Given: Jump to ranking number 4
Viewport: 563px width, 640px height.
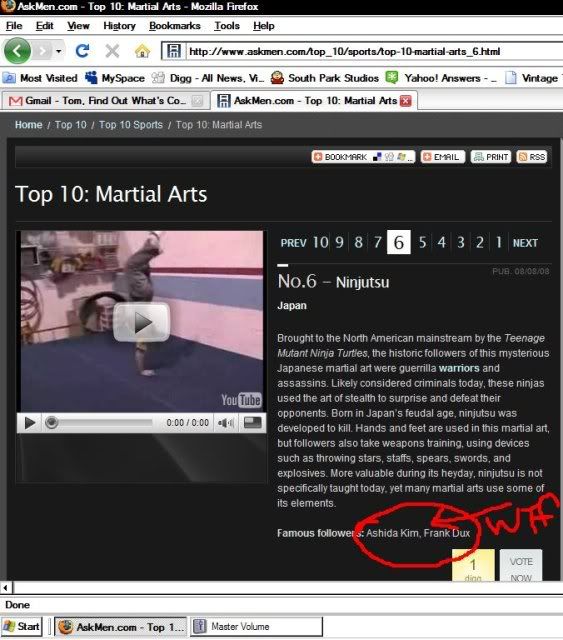Looking at the screenshot, I should click(x=442, y=242).
